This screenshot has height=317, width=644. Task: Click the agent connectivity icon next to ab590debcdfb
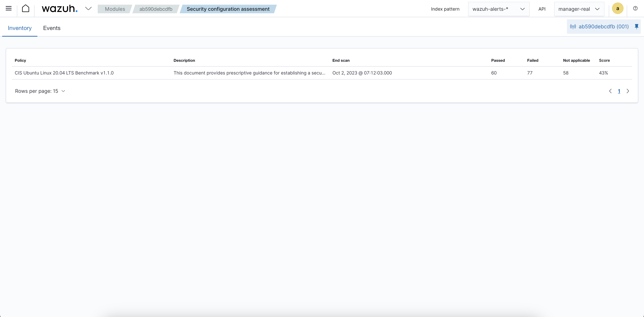(573, 27)
